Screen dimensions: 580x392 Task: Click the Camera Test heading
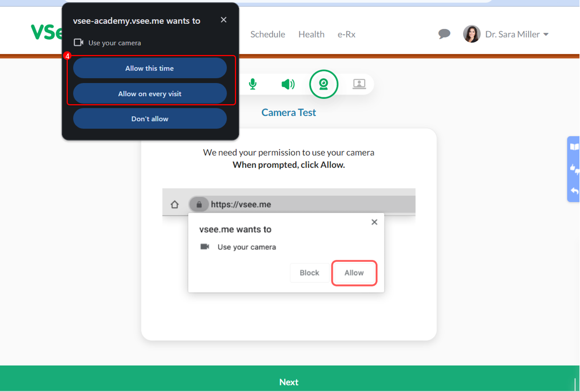289,113
